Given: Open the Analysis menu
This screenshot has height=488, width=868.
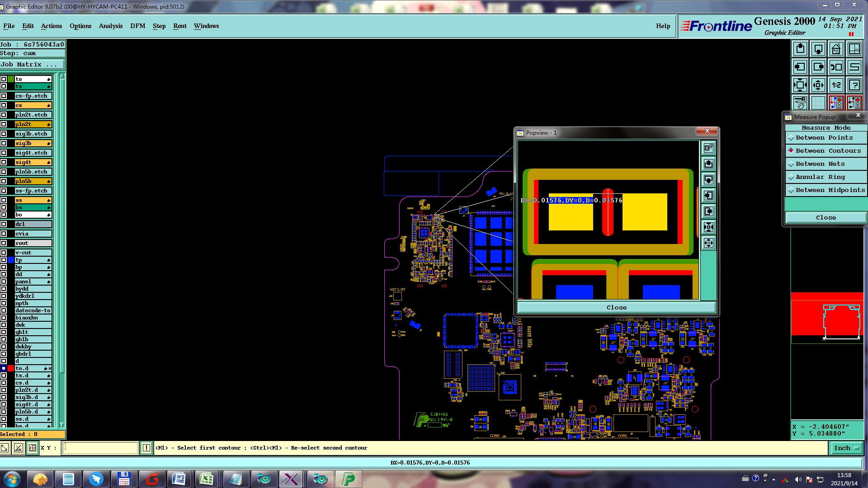Looking at the screenshot, I should [x=110, y=26].
